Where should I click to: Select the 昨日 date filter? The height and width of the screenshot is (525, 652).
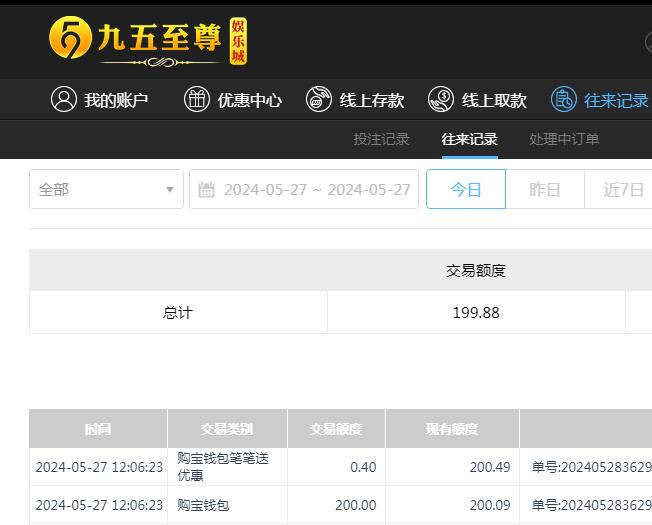tap(545, 189)
